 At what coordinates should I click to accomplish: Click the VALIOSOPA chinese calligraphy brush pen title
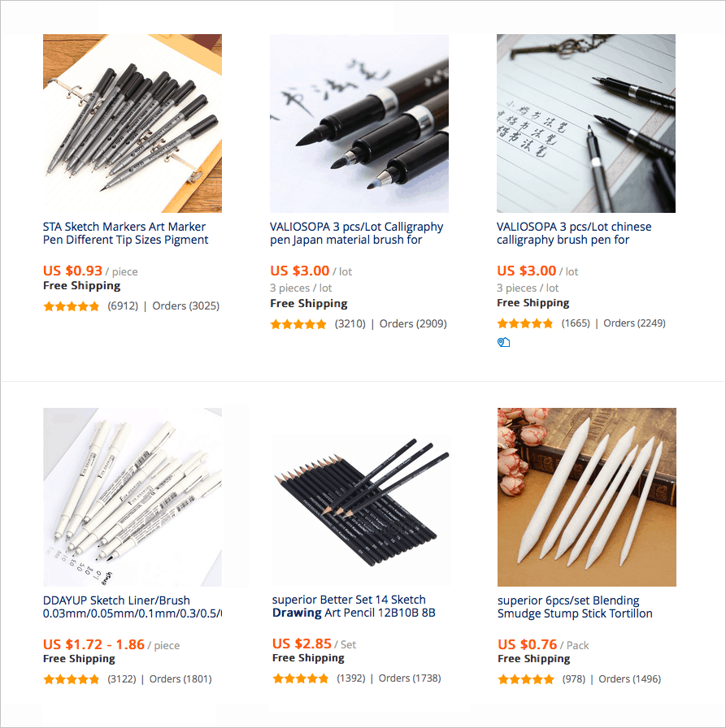574,233
